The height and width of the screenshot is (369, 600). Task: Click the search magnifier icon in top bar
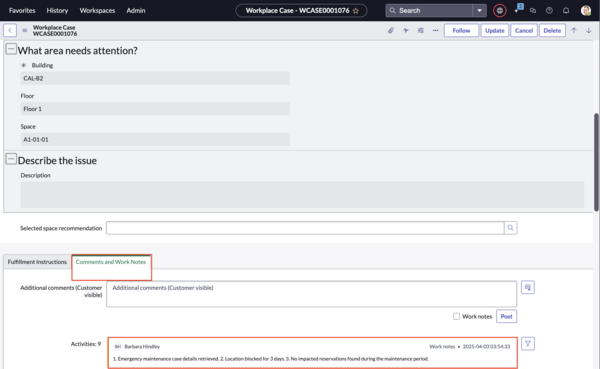(392, 10)
